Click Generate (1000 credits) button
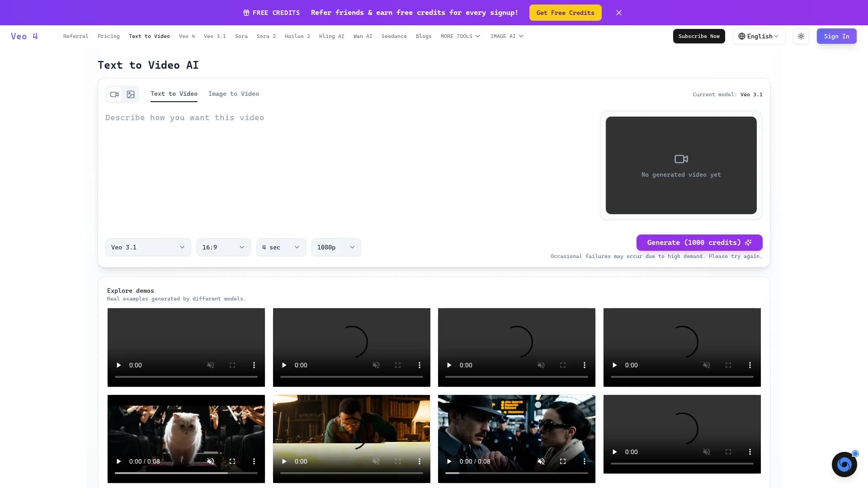Viewport: 868px width, 488px height. 699,243
